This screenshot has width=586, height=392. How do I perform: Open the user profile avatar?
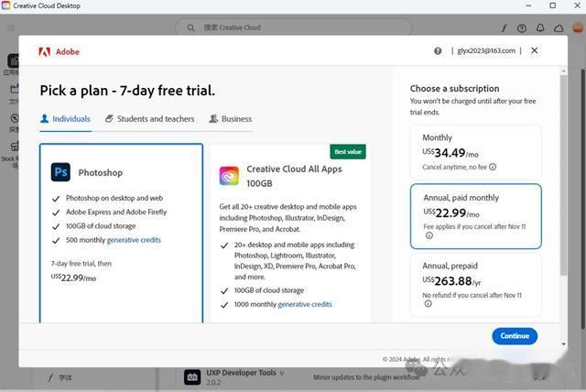(x=578, y=27)
